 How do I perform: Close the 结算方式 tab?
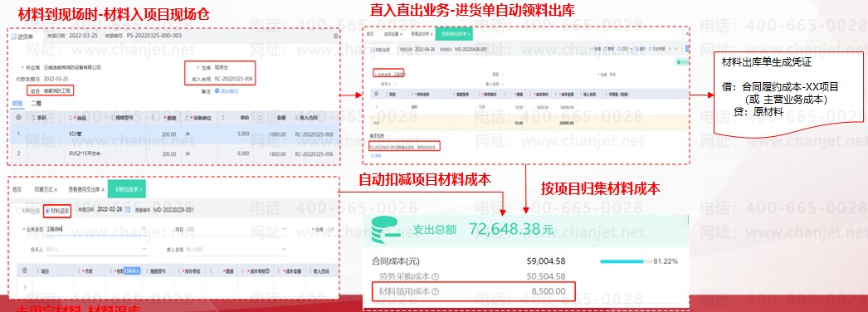pyautogui.click(x=56, y=189)
